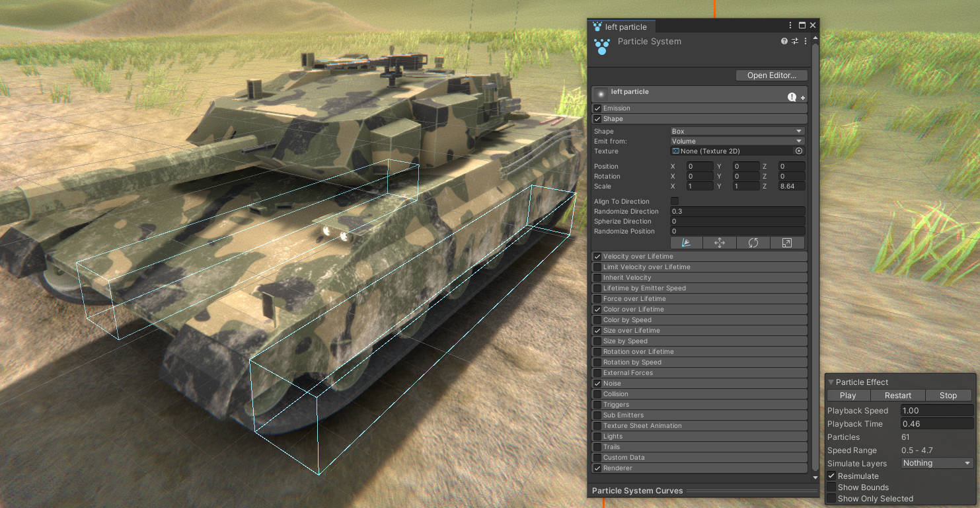Expand the Custom Data module header

click(699, 458)
